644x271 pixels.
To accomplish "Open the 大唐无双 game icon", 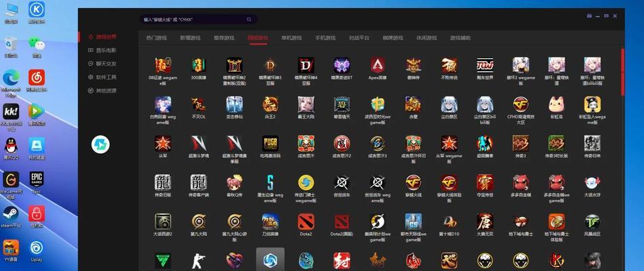I will coord(485,222).
